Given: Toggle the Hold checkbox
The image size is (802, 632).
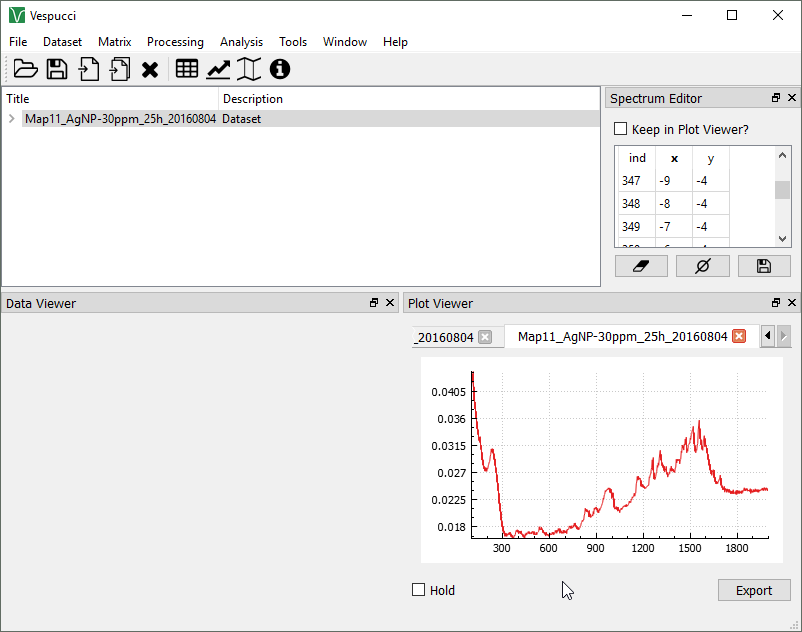Looking at the screenshot, I should (x=419, y=590).
